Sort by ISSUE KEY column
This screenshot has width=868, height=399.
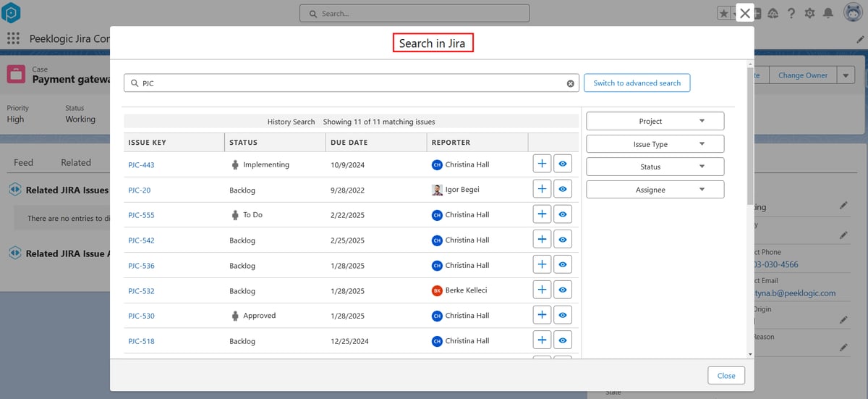[x=174, y=142]
